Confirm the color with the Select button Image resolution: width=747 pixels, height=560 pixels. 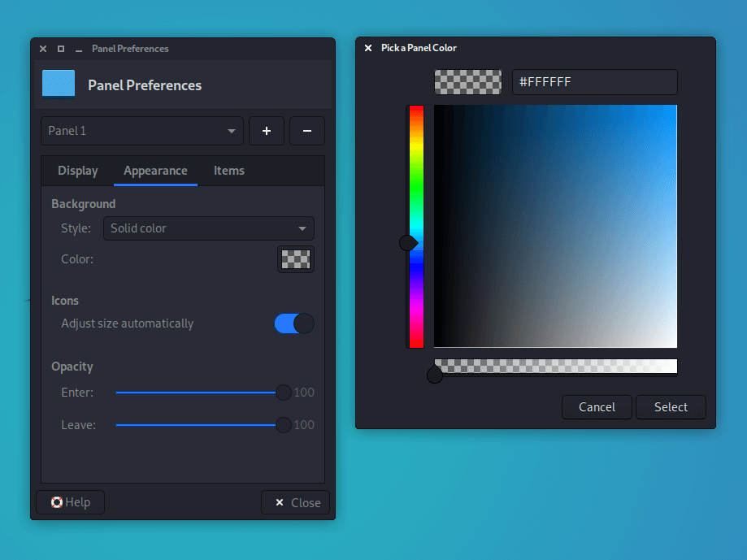coord(671,407)
